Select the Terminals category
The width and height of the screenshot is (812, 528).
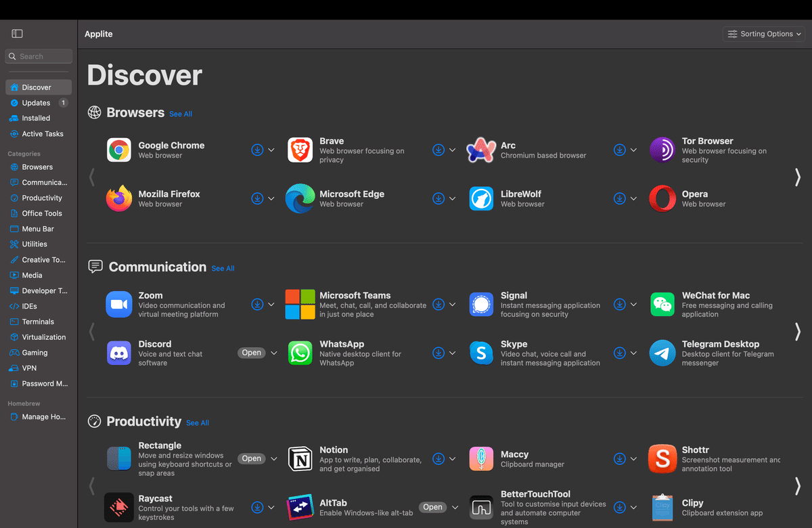click(x=39, y=322)
